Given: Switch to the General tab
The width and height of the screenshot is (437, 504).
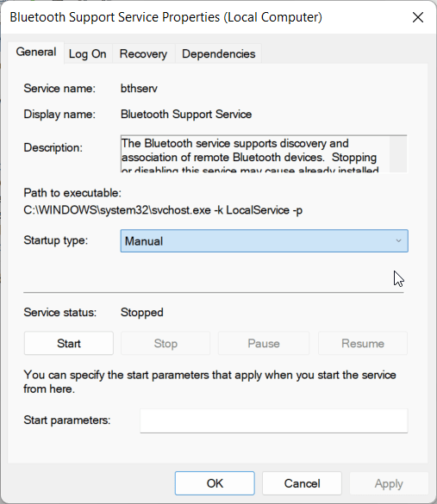Looking at the screenshot, I should click(x=36, y=53).
